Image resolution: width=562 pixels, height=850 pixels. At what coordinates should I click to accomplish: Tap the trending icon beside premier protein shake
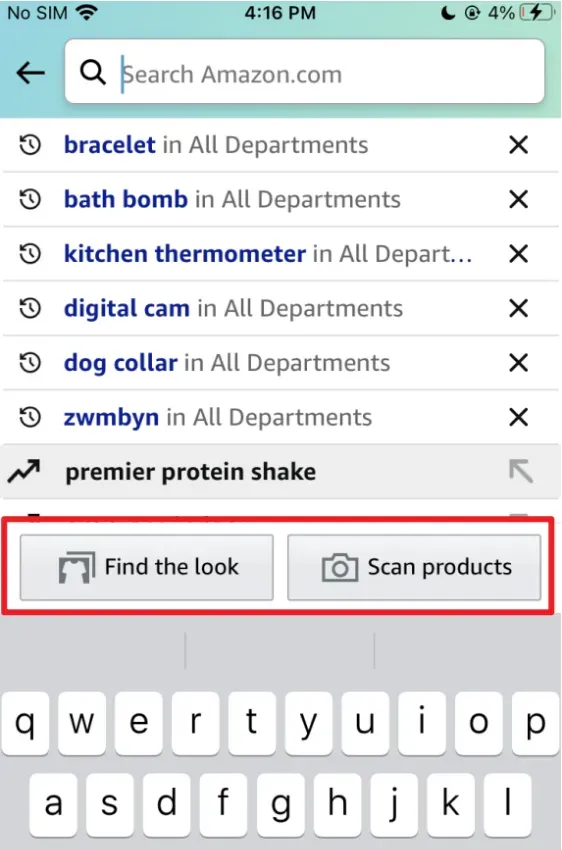tap(24, 471)
